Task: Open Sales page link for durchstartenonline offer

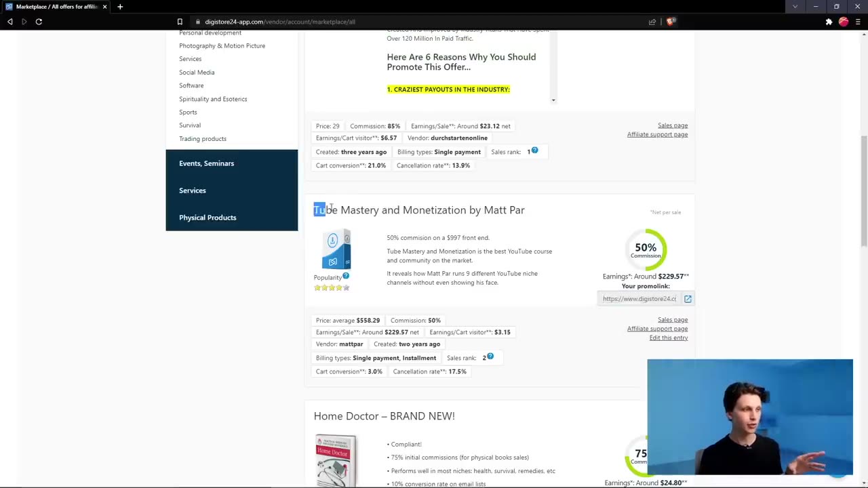Action: pyautogui.click(x=673, y=125)
